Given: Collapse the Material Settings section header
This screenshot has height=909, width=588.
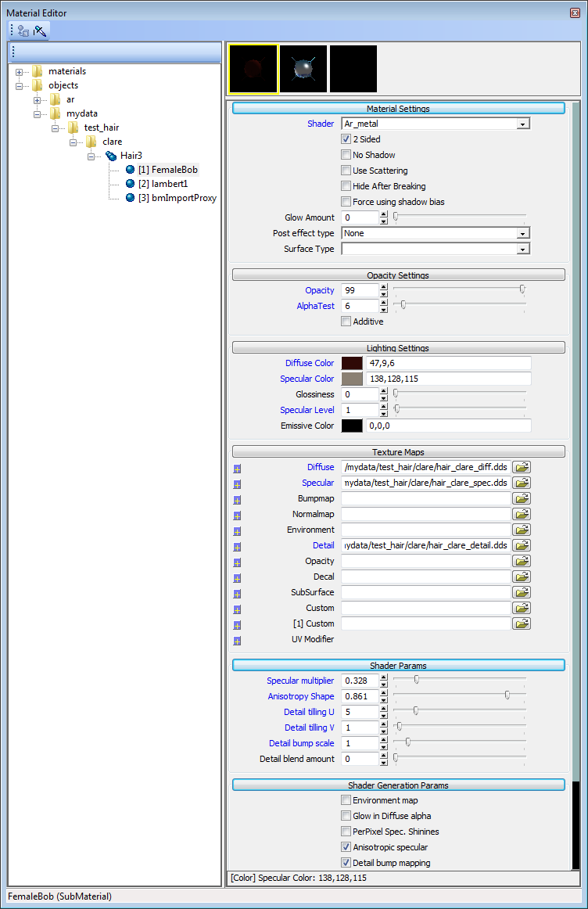Looking at the screenshot, I should coord(399,109).
